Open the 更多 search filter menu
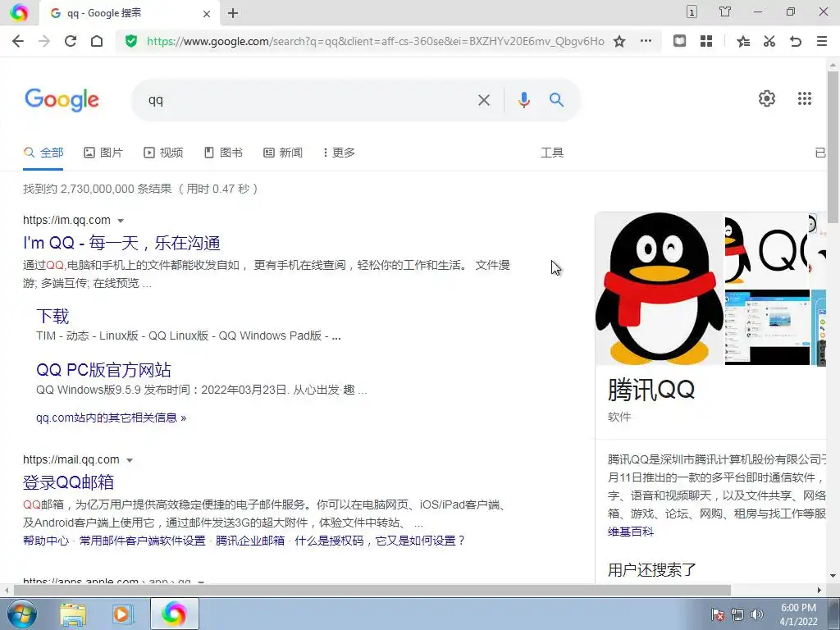Image resolution: width=840 pixels, height=630 pixels. click(339, 153)
